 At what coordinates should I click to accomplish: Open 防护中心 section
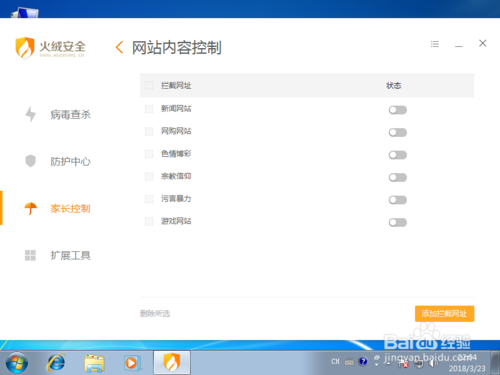pos(70,161)
